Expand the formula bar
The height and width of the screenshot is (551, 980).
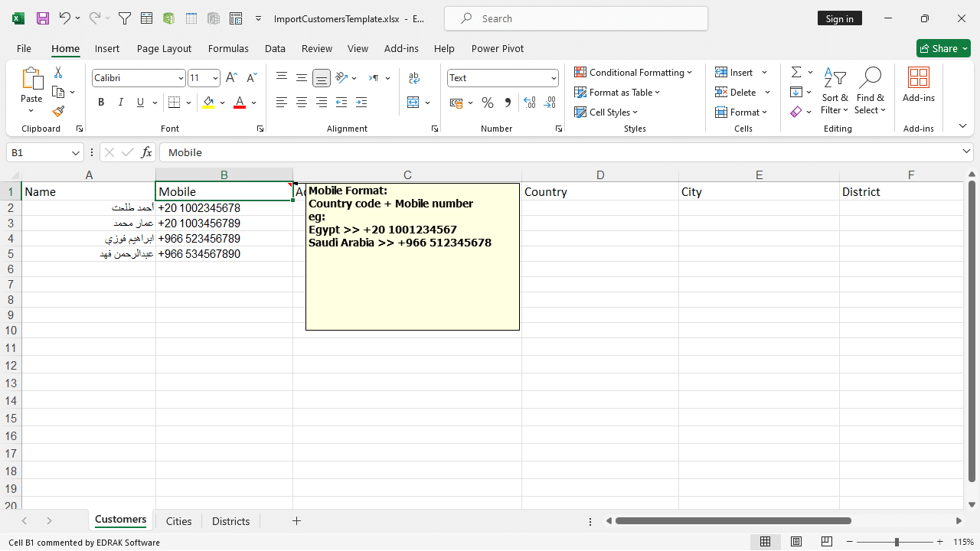click(x=966, y=152)
